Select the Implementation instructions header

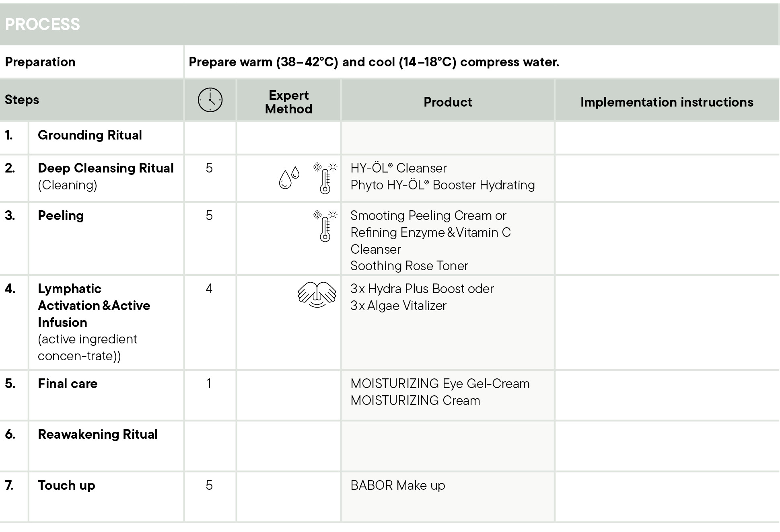coord(667,102)
